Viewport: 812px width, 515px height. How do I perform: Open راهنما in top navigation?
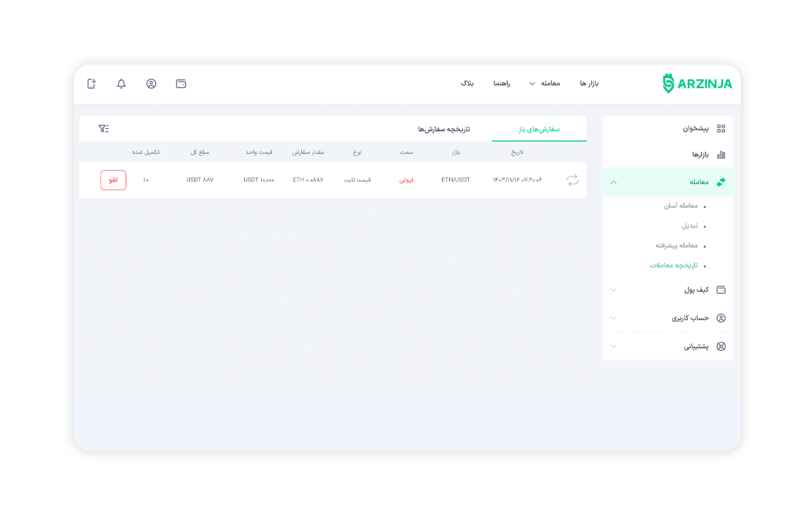(x=501, y=83)
